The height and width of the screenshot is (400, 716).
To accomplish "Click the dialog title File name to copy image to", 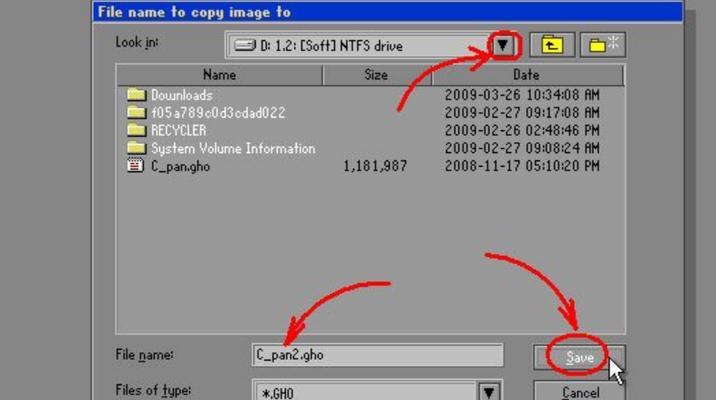I will [x=194, y=12].
